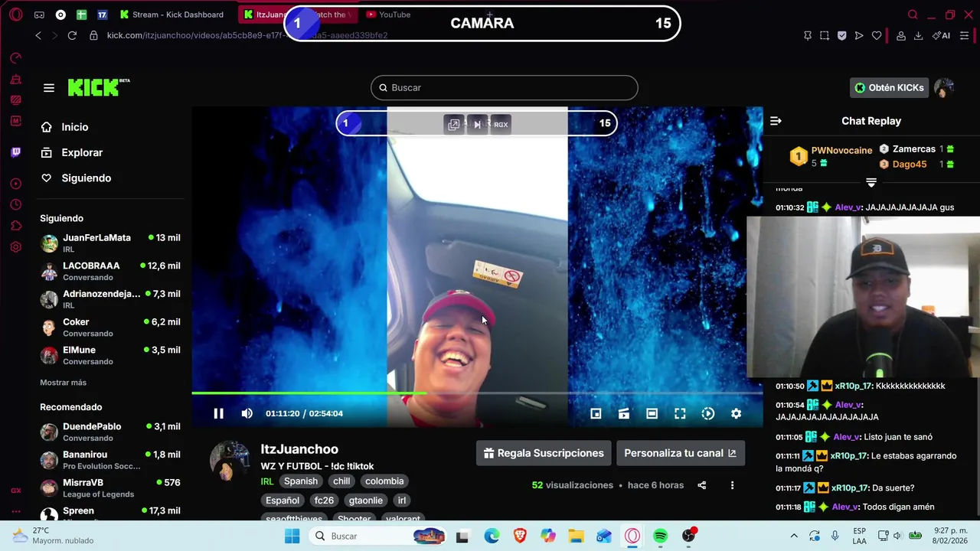The width and height of the screenshot is (980, 551).
Task: Open Coker followed channel
Action: [110, 328]
